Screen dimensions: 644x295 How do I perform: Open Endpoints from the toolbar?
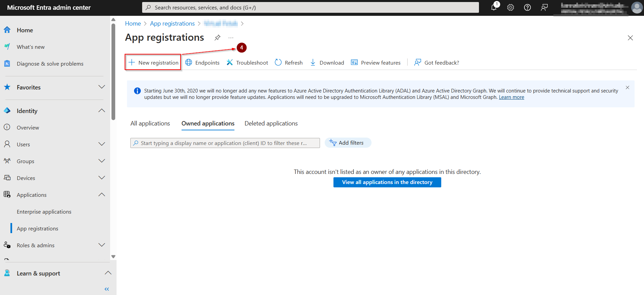[202, 63]
